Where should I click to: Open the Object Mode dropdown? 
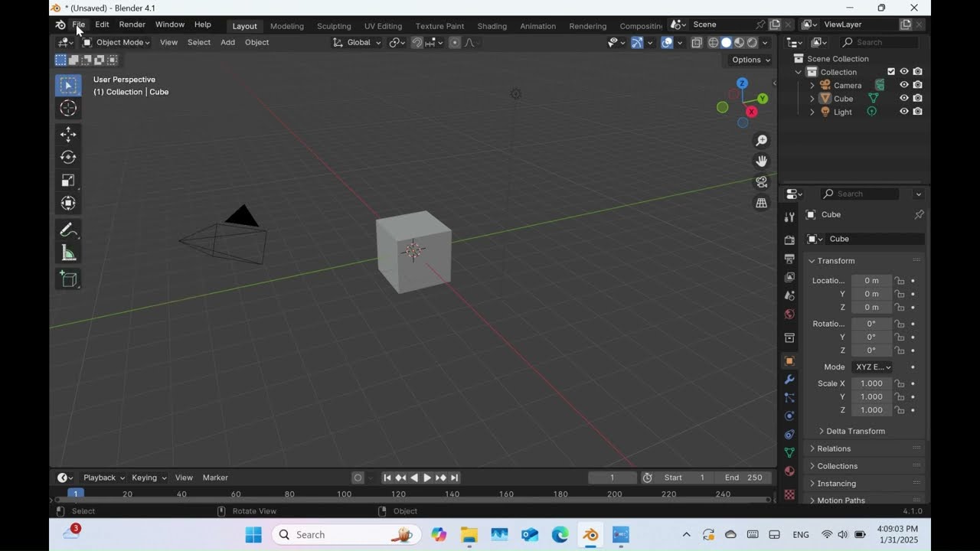pos(116,43)
